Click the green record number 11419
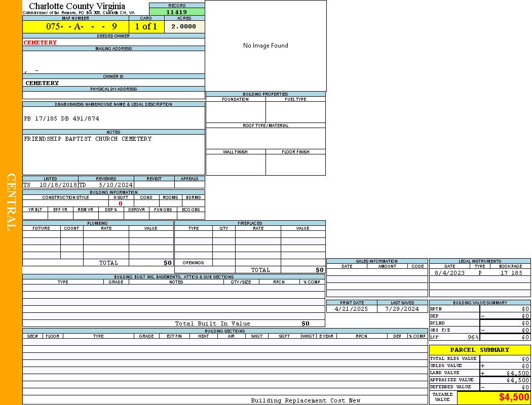This screenshot has width=532, height=405. pyautogui.click(x=177, y=12)
